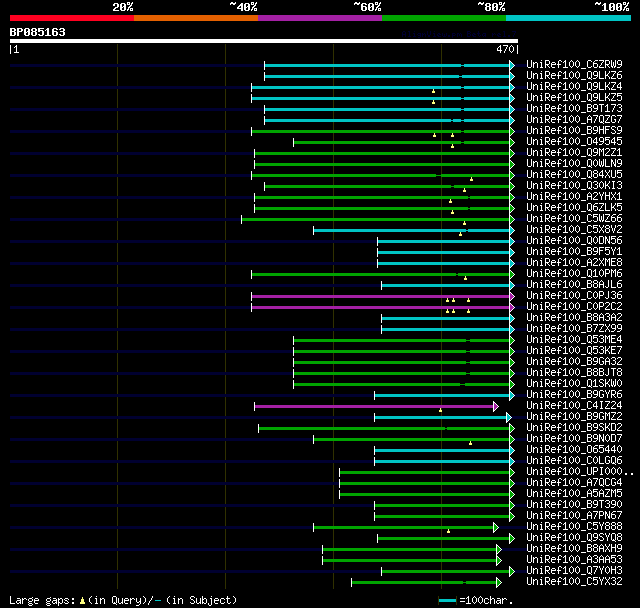640x608 pixels.
Task: Select the UniRef100_B8BJT8 entry
Action: tap(574, 373)
